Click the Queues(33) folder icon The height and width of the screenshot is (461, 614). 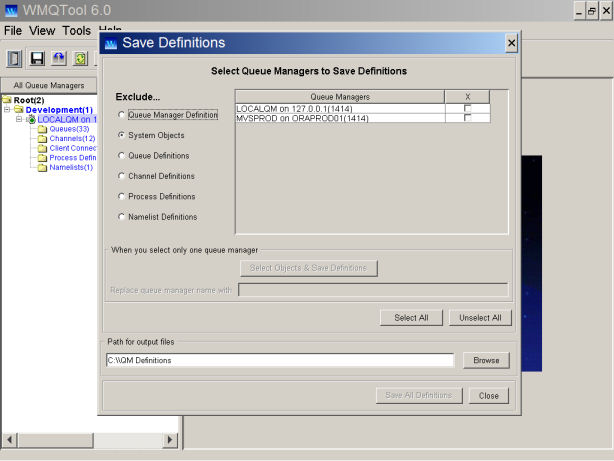tap(42, 129)
